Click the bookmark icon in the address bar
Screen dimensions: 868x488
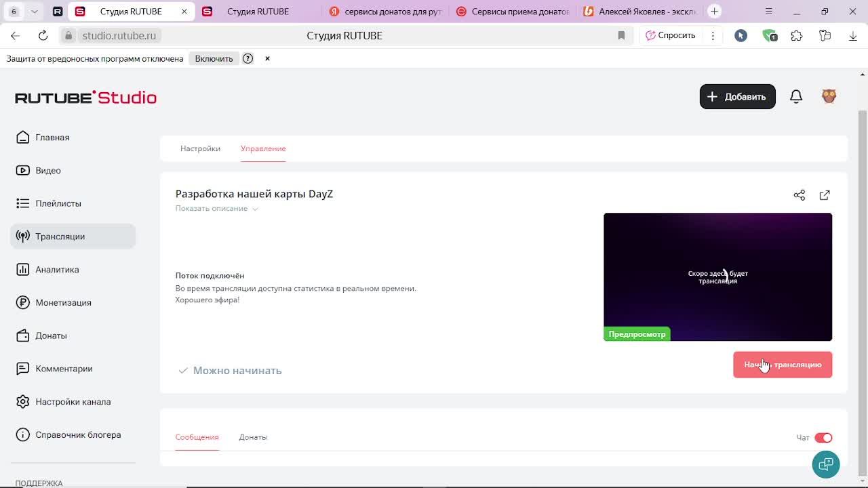(621, 35)
